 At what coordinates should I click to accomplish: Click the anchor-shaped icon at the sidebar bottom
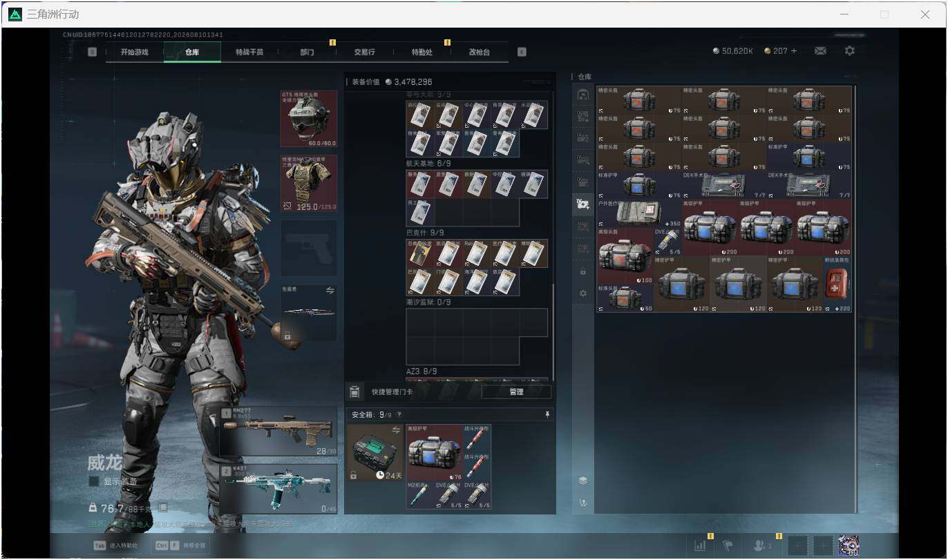(583, 503)
